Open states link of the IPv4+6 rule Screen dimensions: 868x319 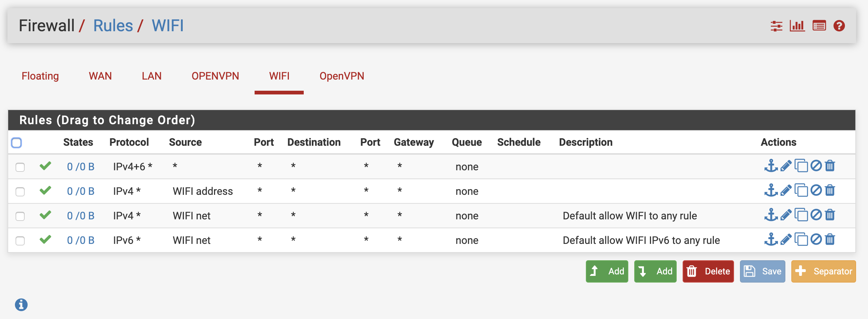pos(80,167)
